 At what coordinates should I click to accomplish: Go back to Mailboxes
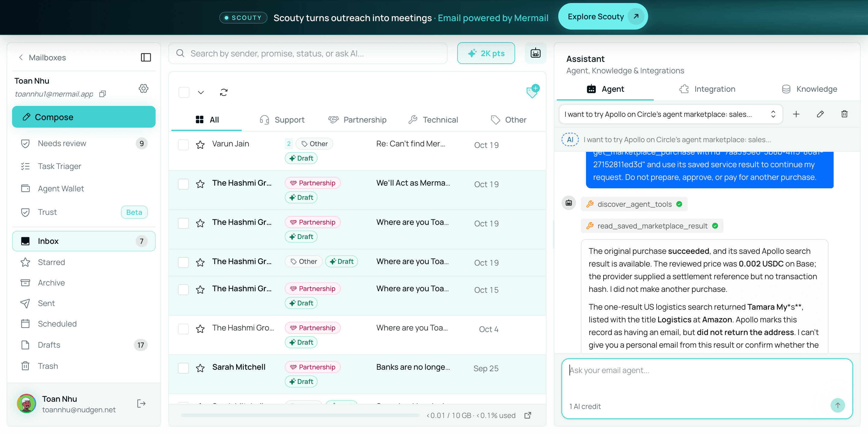coord(42,58)
